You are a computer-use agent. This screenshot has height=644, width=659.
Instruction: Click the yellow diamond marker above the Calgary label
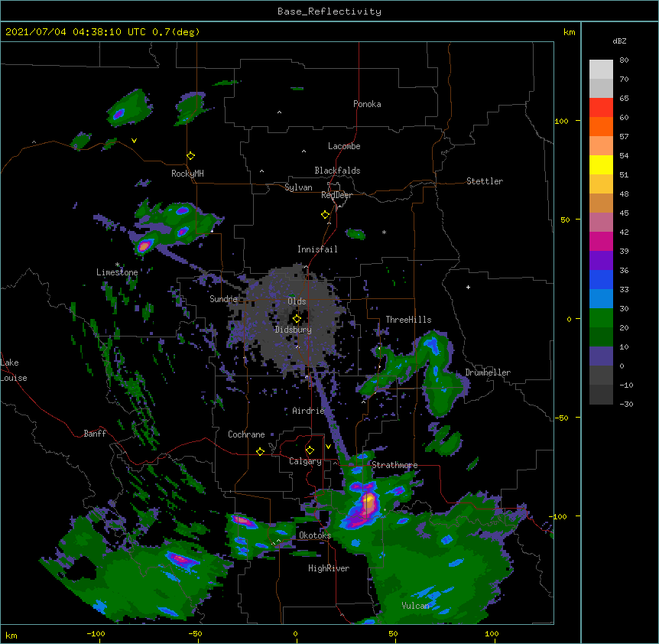pyautogui.click(x=310, y=450)
